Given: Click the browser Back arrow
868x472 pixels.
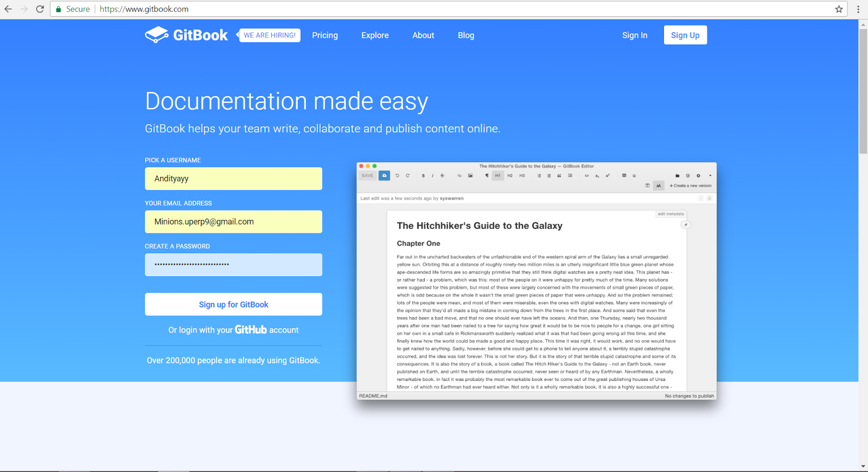Looking at the screenshot, I should click(8, 9).
